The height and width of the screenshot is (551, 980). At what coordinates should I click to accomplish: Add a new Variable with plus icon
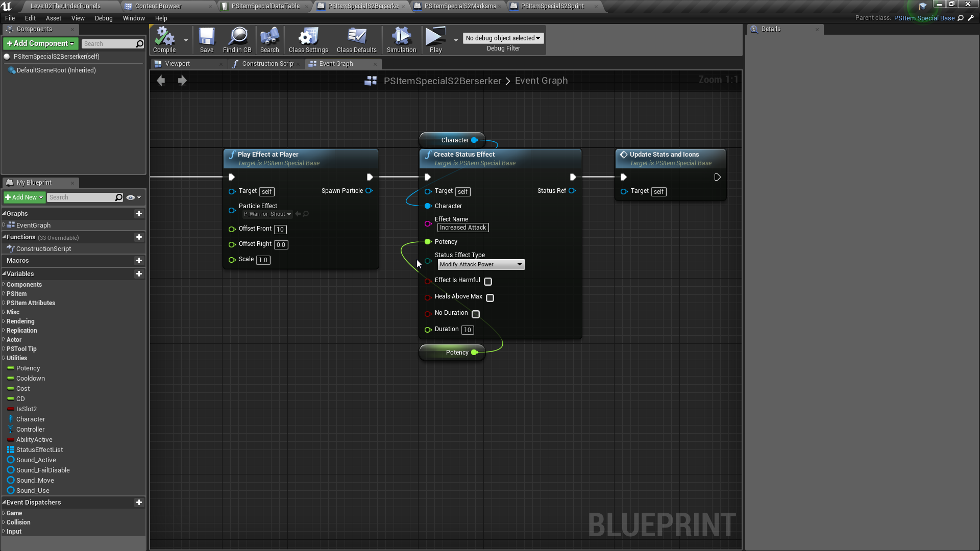coord(139,274)
